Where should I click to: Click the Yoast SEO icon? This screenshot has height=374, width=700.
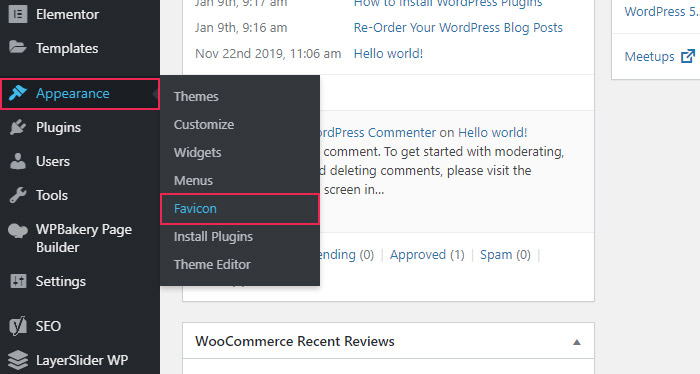(x=18, y=326)
